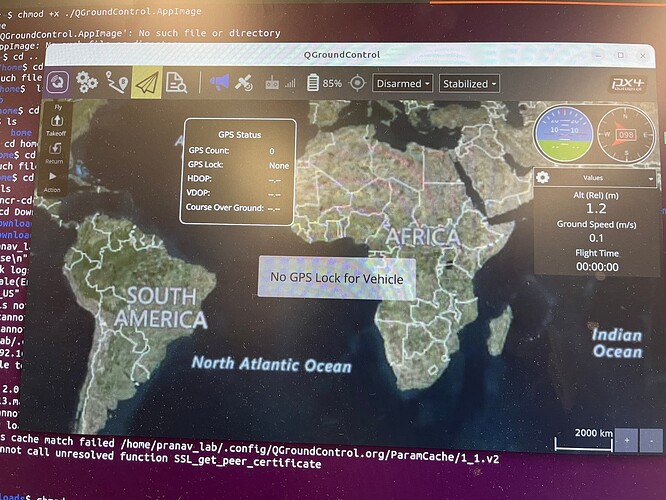Viewport: 666px width, 500px height.
Task: Switch to Fly view paper plane icon
Action: coord(147,82)
